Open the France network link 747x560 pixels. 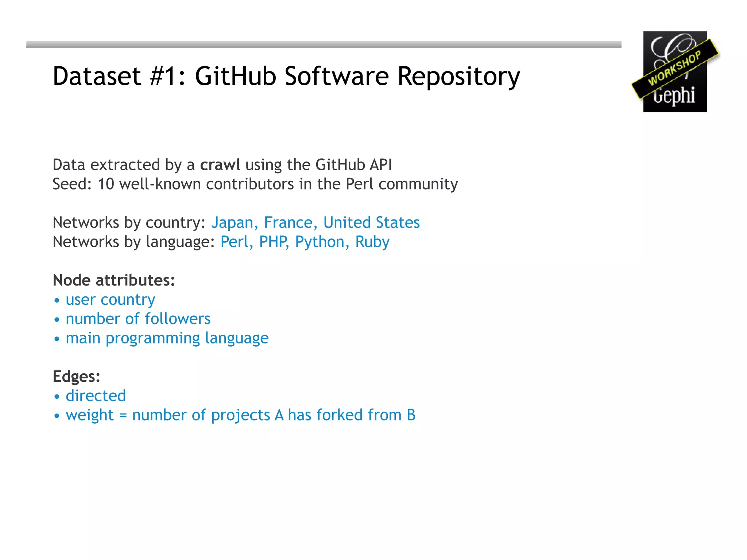288,222
